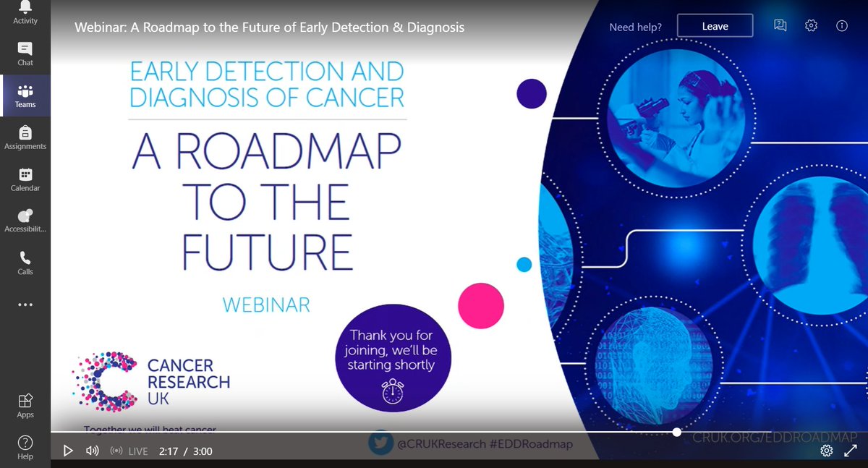Open the Accessibility app in sidebar
Viewport: 868px width, 468px height.
tap(25, 222)
